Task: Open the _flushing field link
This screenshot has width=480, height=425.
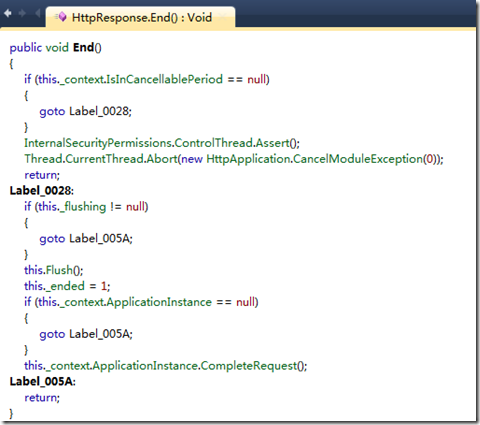Action: click(x=83, y=207)
